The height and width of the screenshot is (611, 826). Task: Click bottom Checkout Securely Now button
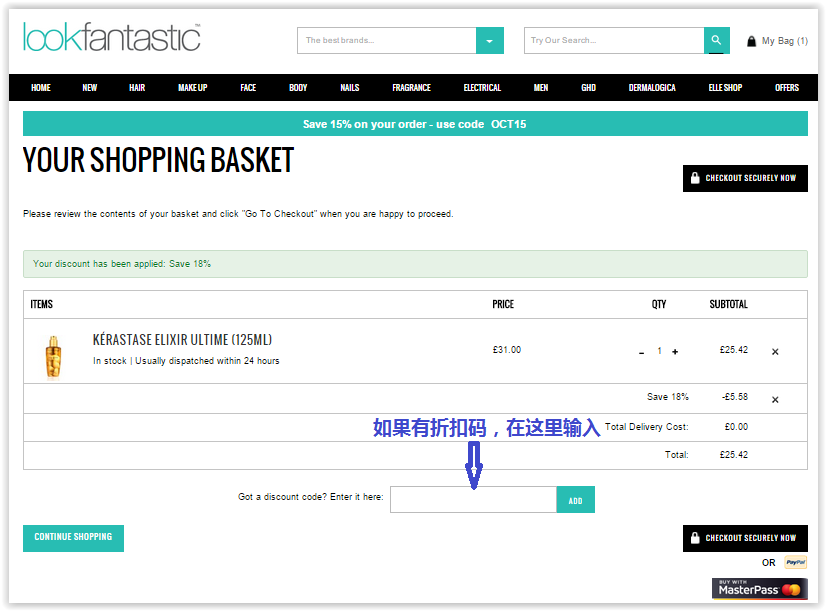(745, 538)
